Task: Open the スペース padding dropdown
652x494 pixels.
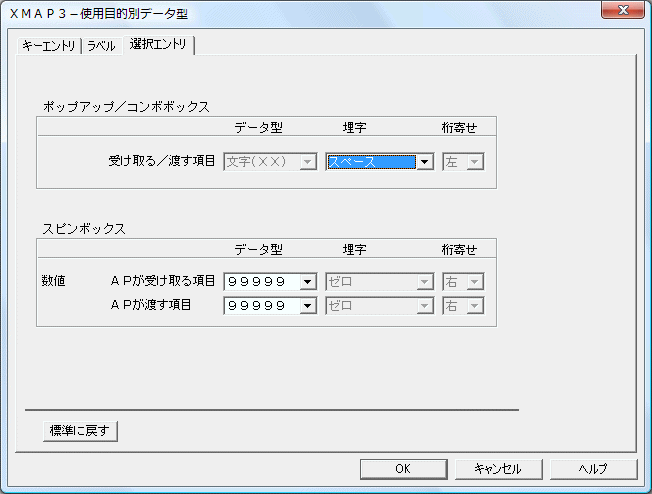Action: coord(380,162)
